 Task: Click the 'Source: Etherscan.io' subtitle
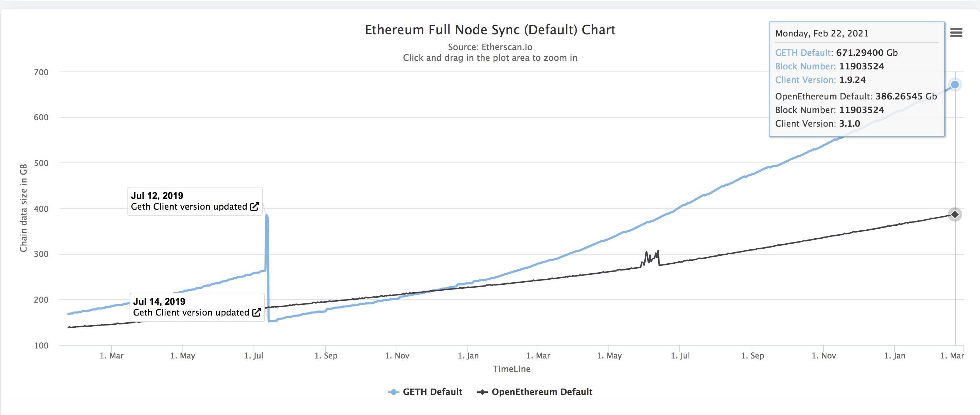point(490,47)
